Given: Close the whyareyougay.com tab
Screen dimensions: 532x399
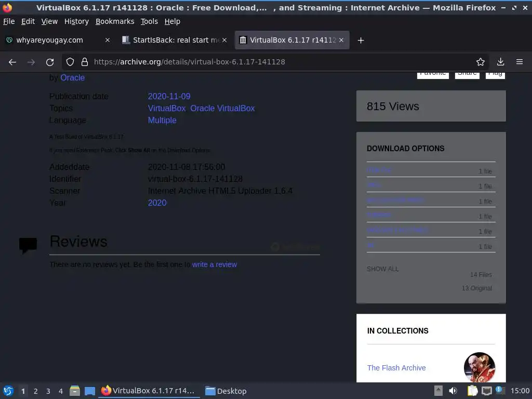Looking at the screenshot, I should (x=108, y=40).
